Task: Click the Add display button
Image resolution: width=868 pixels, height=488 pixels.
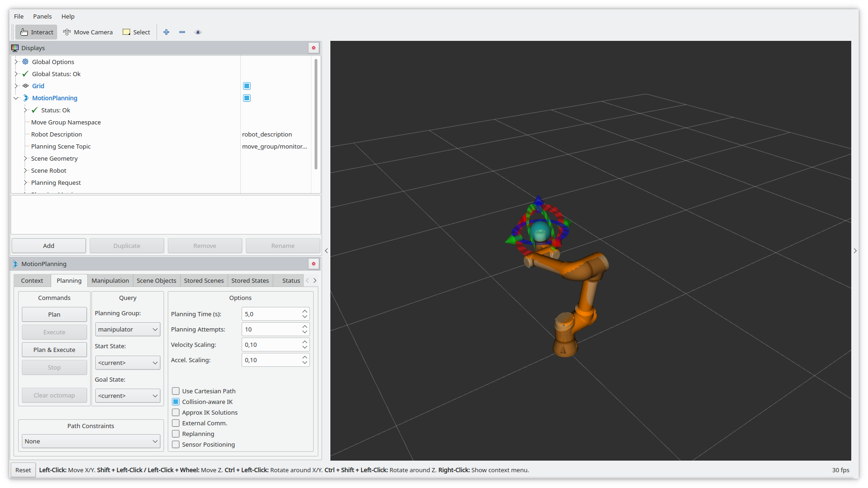Action: coord(49,246)
